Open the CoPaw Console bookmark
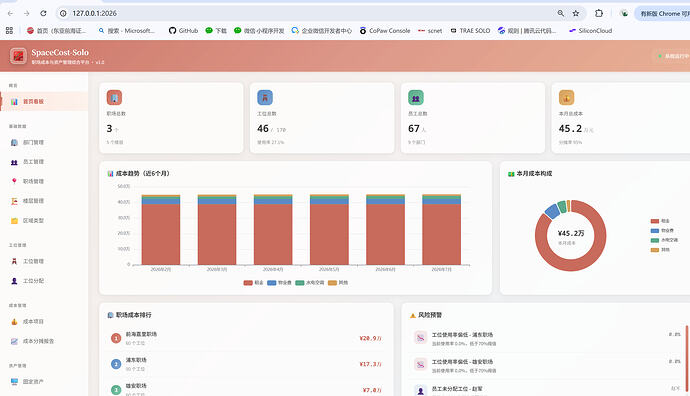Viewport: 690px width, 396px height. [x=385, y=30]
